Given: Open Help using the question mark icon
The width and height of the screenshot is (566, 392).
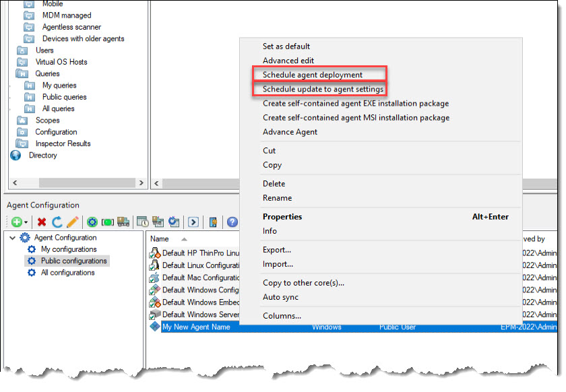Looking at the screenshot, I should coord(231,222).
